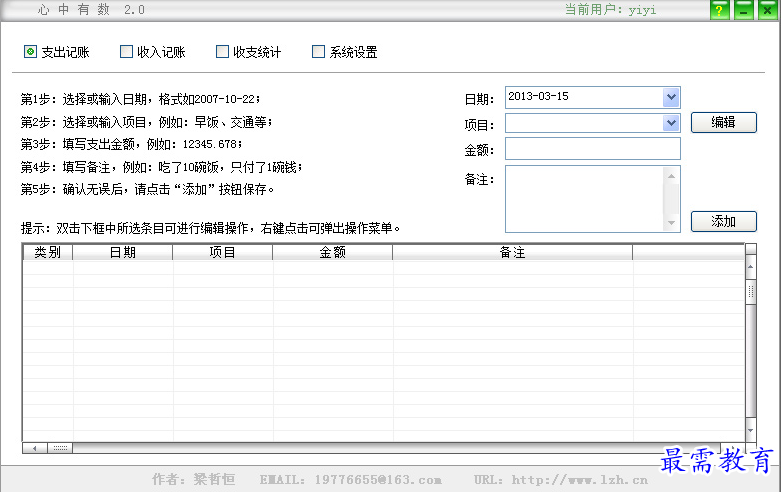The height and width of the screenshot is (492, 782).
Task: Open the 日期 dropdown arrow
Action: point(671,97)
